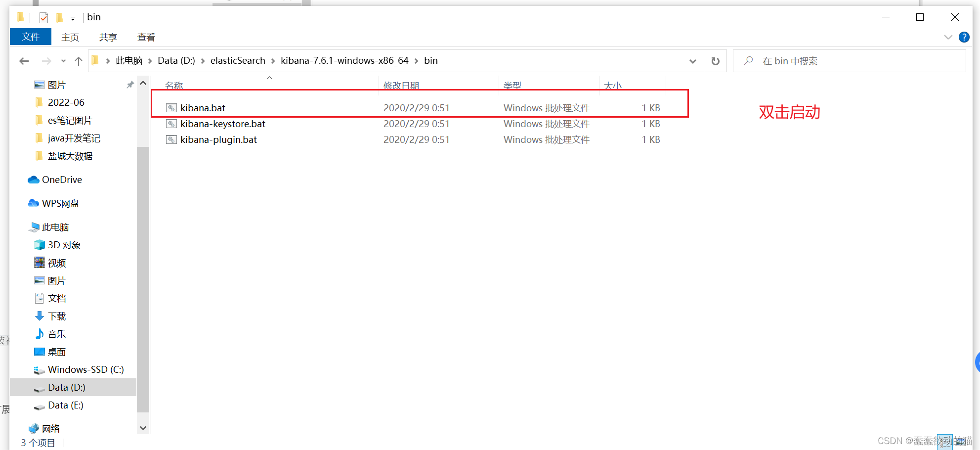
Task: Switch to the 主页 ribbon tab
Action: 70,37
